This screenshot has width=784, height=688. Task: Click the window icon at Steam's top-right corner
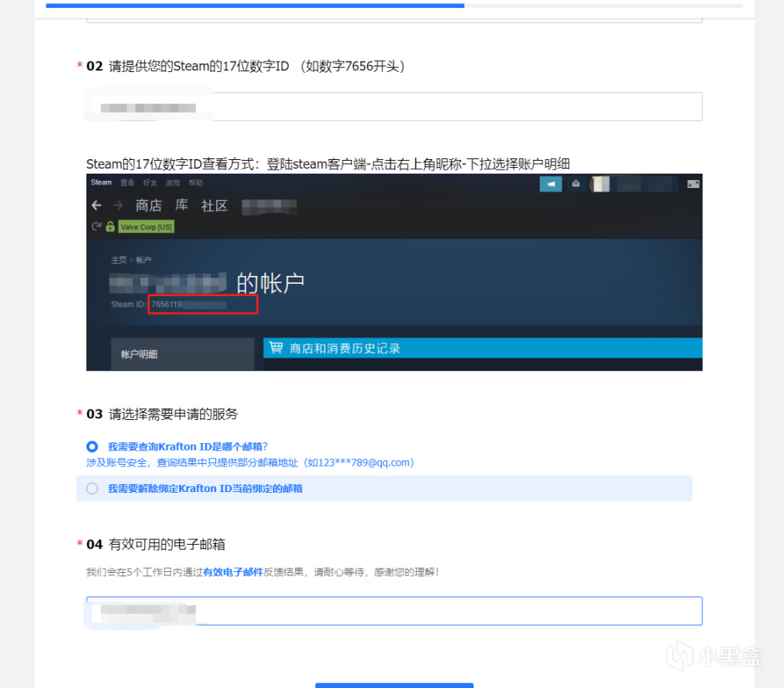pyautogui.click(x=691, y=183)
